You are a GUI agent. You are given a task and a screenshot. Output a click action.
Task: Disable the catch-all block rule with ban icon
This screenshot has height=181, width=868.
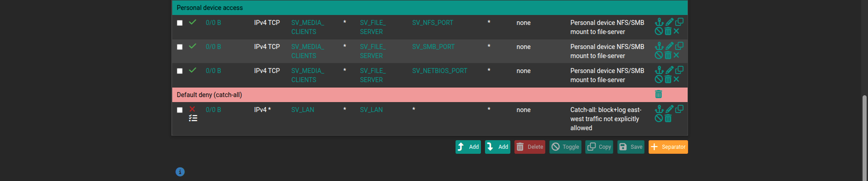(x=659, y=118)
